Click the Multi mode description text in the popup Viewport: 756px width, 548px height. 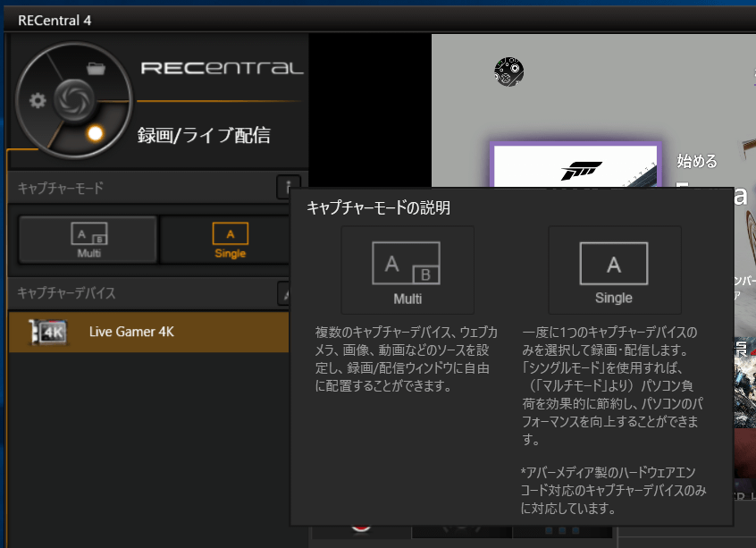click(407, 358)
